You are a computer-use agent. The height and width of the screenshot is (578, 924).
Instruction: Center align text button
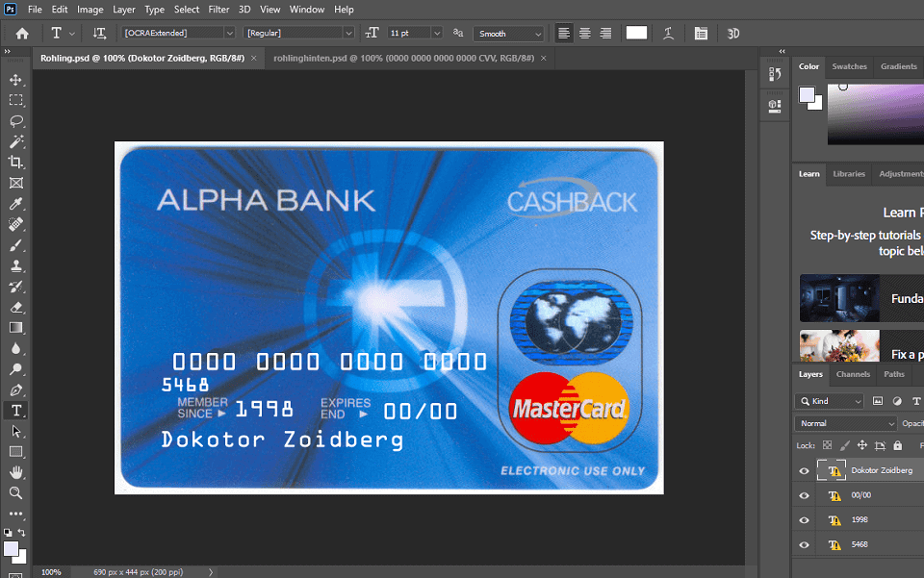584,34
